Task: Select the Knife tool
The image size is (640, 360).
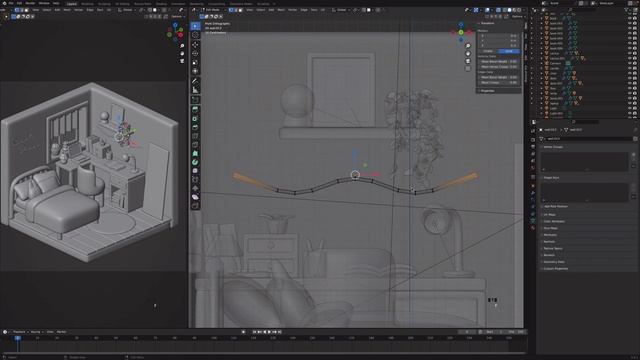Action: (x=196, y=144)
